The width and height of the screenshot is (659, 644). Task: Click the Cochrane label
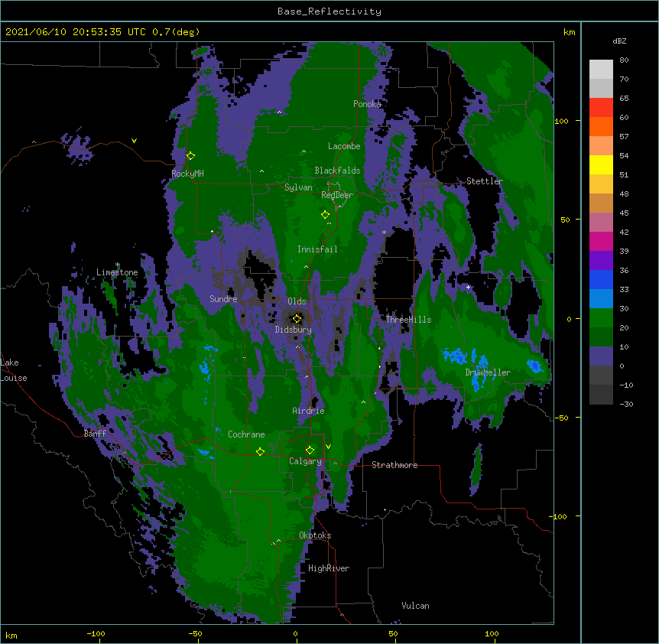(x=246, y=434)
